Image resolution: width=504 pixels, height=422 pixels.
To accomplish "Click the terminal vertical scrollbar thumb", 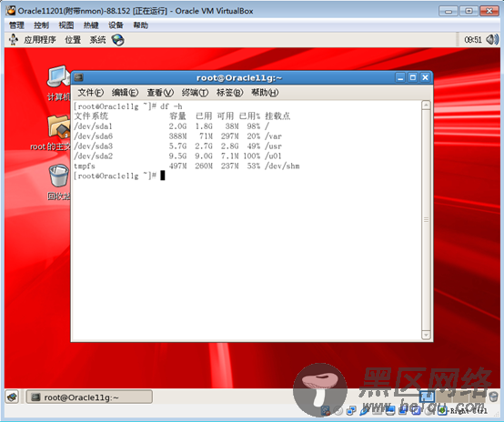I will coord(426,220).
